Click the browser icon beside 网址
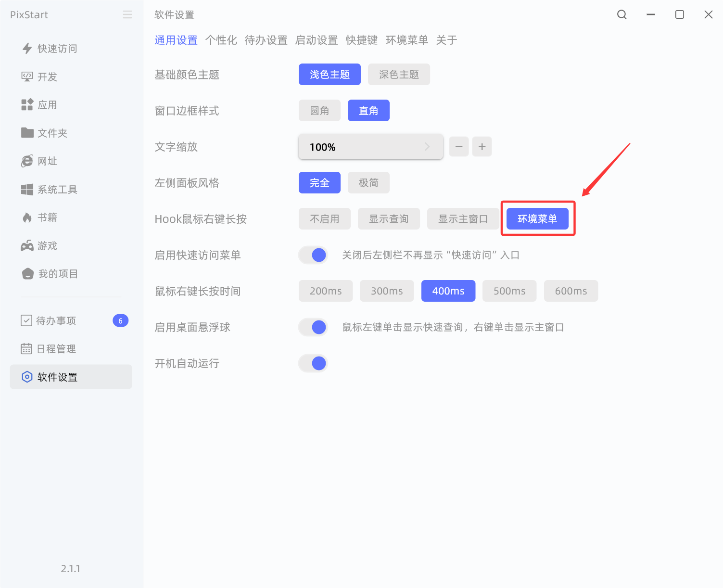This screenshot has width=723, height=588. click(27, 161)
